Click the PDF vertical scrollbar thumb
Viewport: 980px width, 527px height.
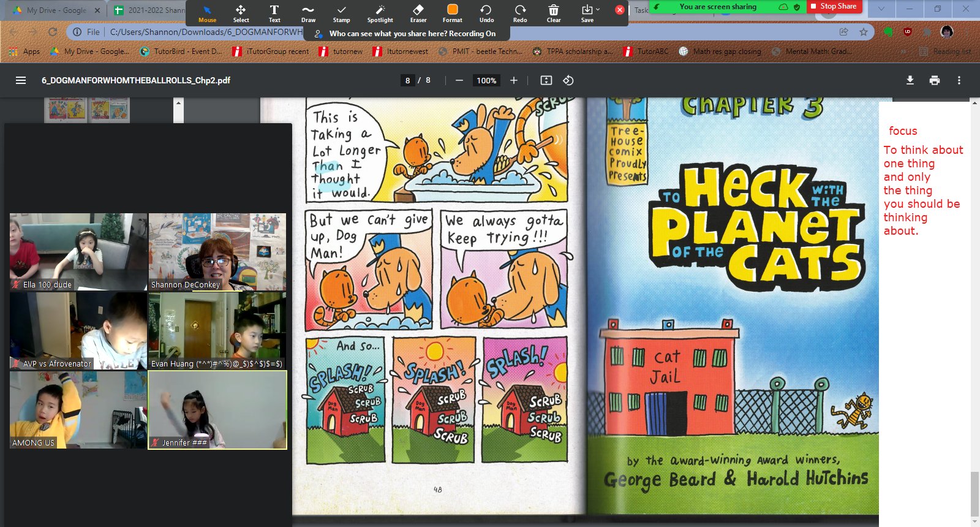click(974, 494)
